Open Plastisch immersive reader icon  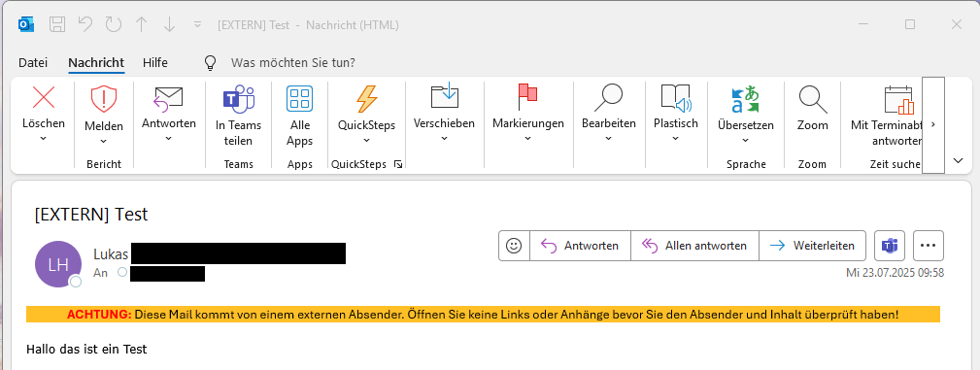pos(676,97)
